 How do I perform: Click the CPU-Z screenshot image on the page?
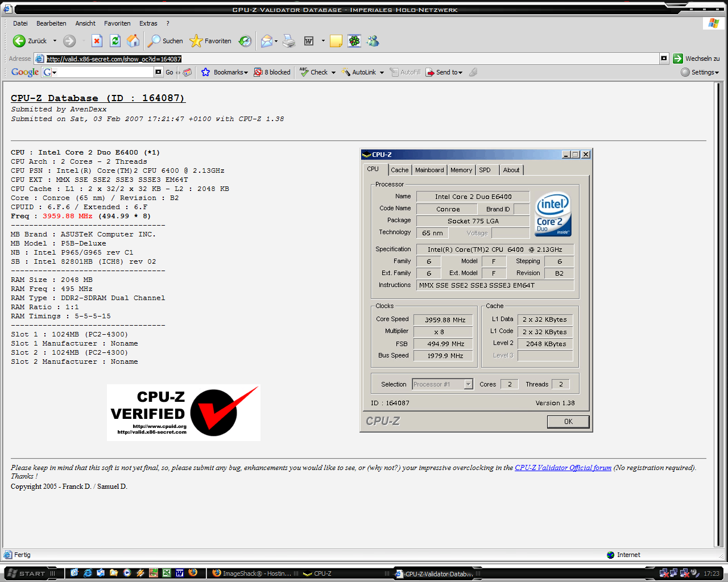477,290
